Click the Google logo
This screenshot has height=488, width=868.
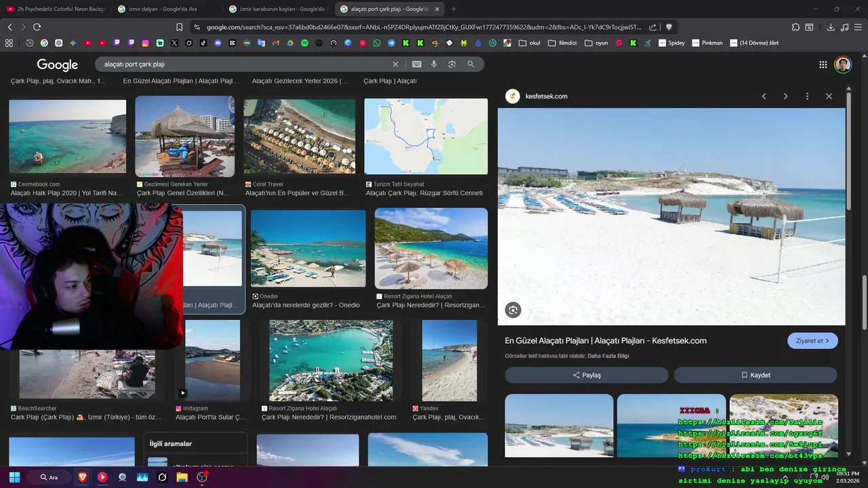(58, 64)
